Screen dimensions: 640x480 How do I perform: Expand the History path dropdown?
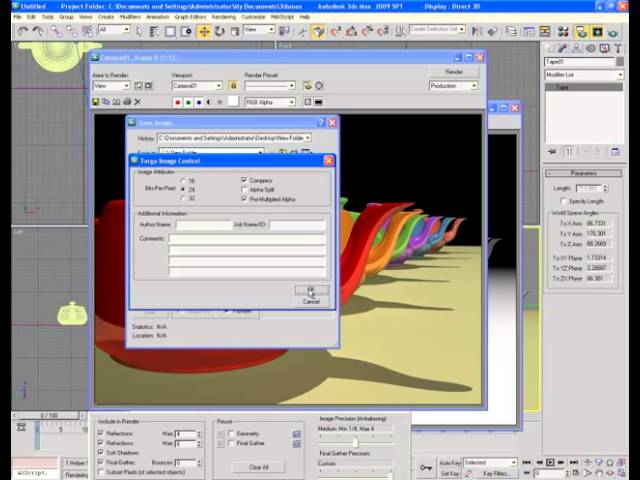click(x=308, y=138)
